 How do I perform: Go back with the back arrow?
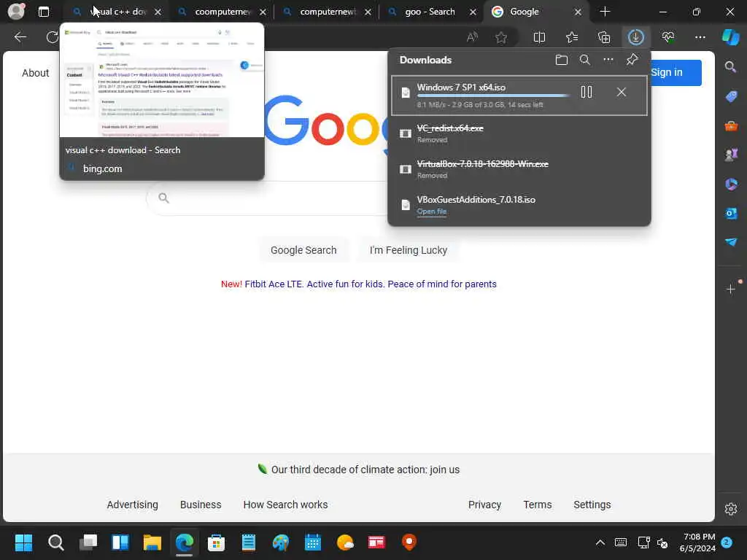pyautogui.click(x=20, y=37)
